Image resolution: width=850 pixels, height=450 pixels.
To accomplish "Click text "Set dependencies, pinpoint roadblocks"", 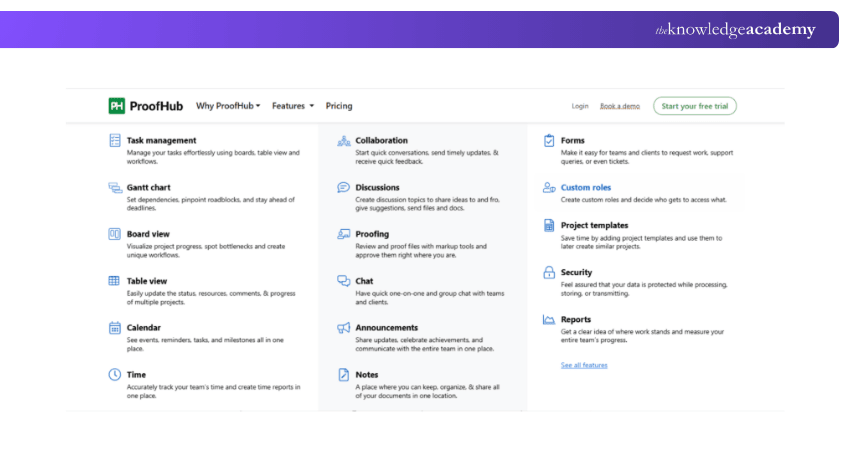I will [x=184, y=200].
